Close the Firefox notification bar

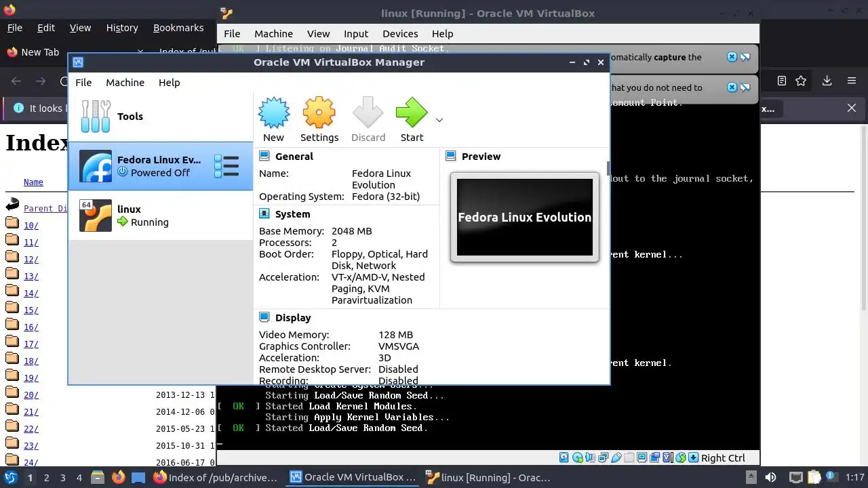tap(852, 108)
